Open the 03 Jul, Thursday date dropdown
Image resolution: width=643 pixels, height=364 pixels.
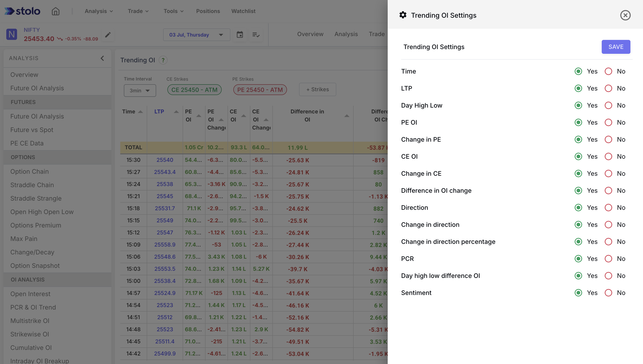(196, 35)
